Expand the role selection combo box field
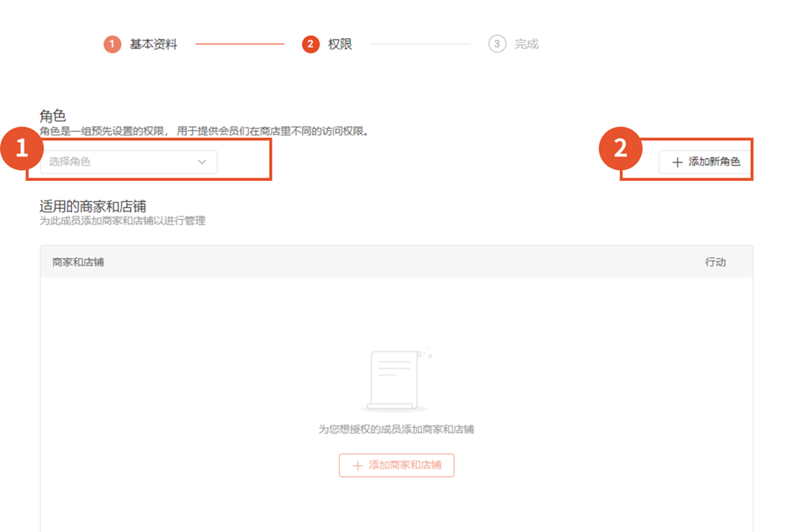 coord(127,162)
